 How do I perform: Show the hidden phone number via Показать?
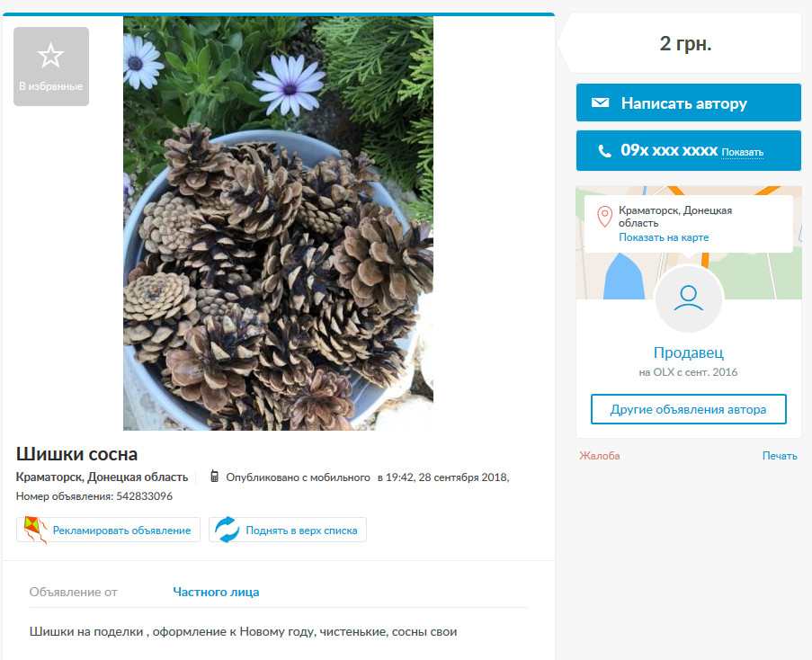[742, 152]
